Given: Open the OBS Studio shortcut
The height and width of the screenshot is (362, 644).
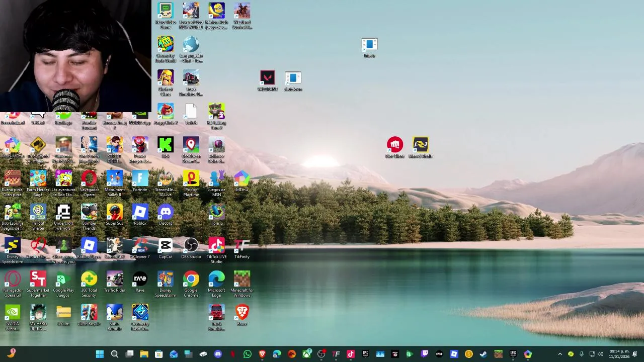Looking at the screenshot, I should (x=191, y=248).
